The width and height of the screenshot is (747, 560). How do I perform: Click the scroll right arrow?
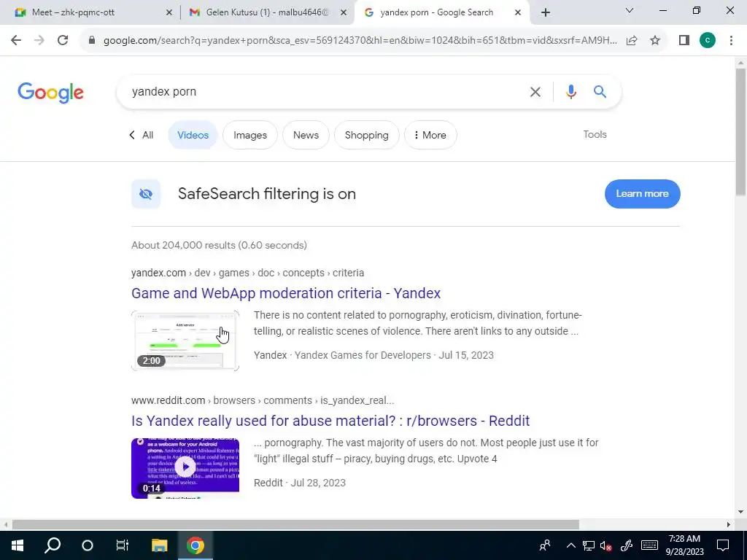729,525
